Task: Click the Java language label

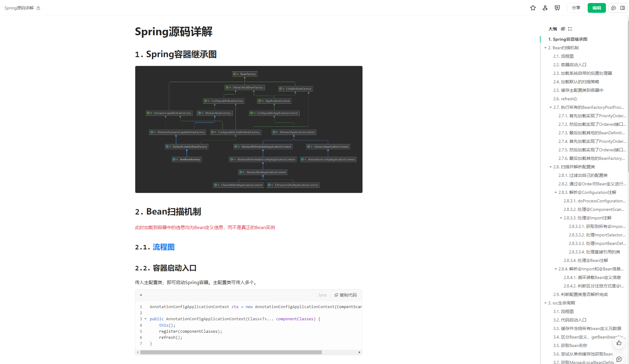Action: click(322, 295)
